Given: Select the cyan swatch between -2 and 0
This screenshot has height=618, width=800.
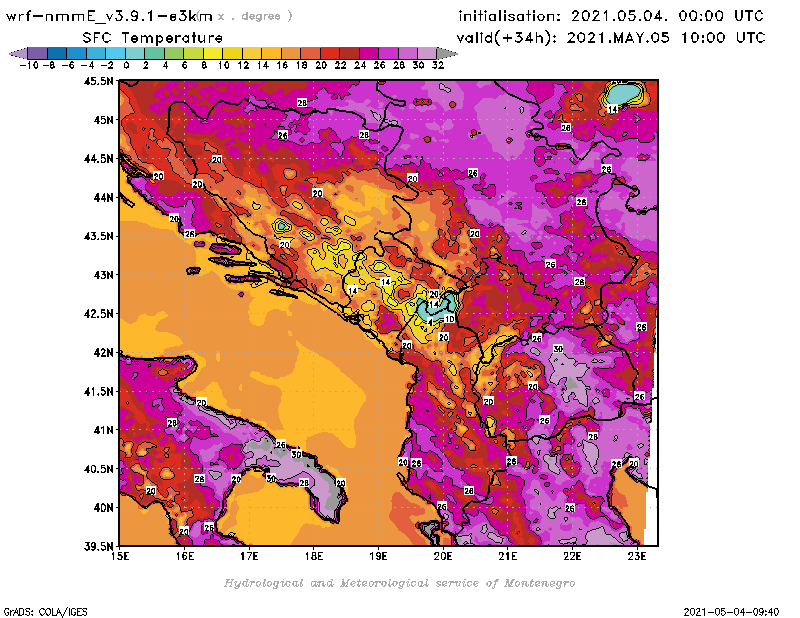Looking at the screenshot, I should pos(115,53).
